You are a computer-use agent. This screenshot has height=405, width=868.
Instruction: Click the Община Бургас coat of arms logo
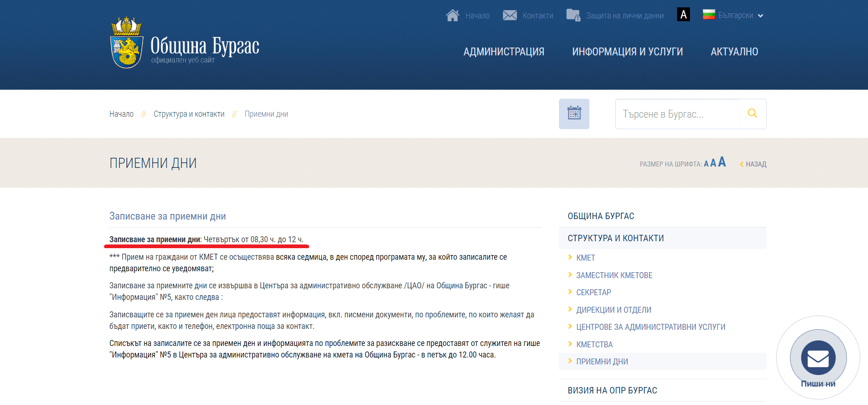tap(126, 43)
